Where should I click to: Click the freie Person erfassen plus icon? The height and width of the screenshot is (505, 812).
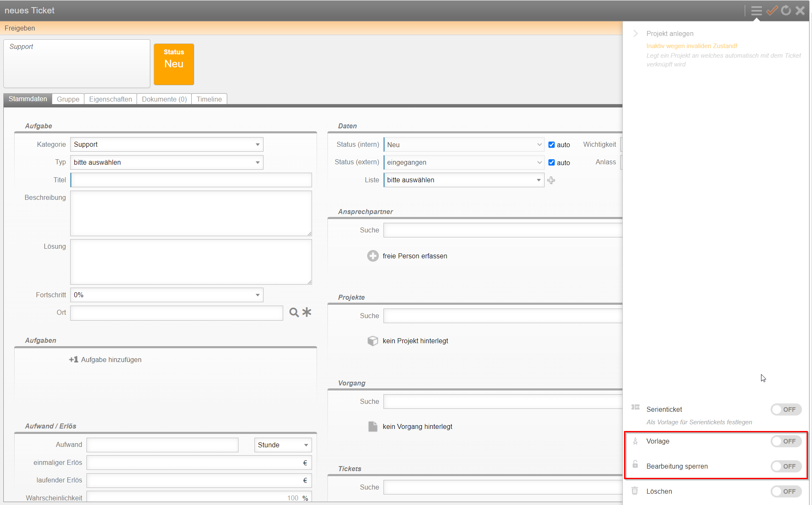click(x=373, y=256)
